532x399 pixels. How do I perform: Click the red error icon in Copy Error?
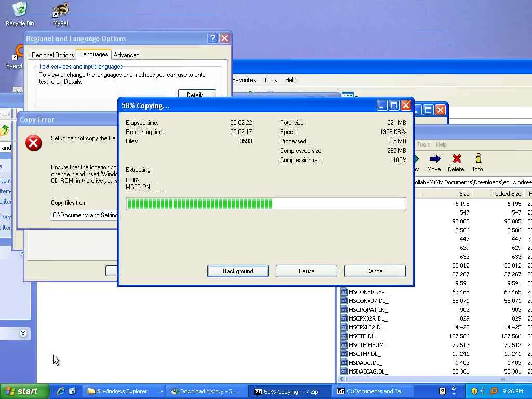34,143
